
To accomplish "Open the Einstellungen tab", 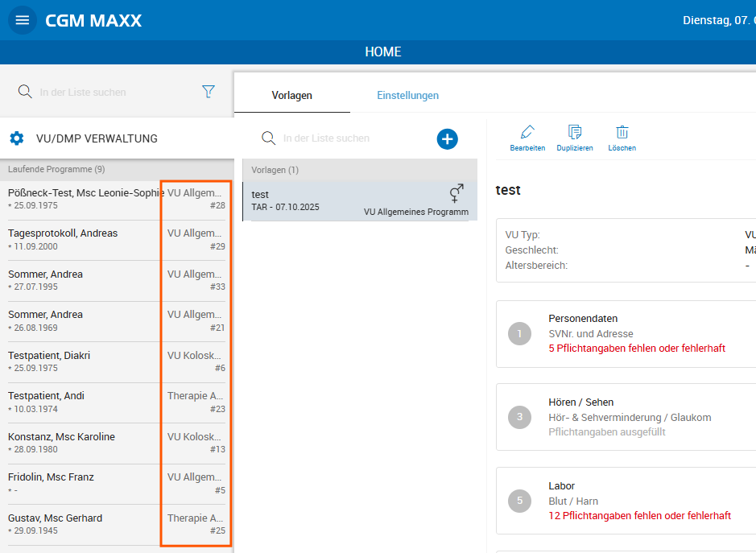I will click(x=407, y=95).
